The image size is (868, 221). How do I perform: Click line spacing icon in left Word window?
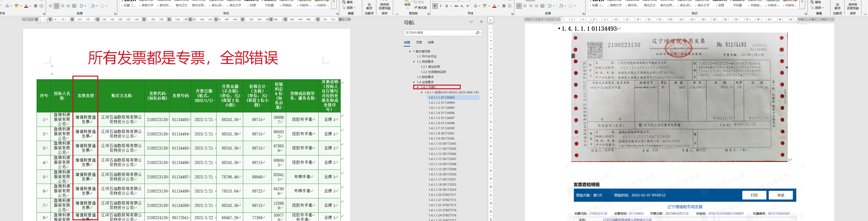tap(81, 6)
